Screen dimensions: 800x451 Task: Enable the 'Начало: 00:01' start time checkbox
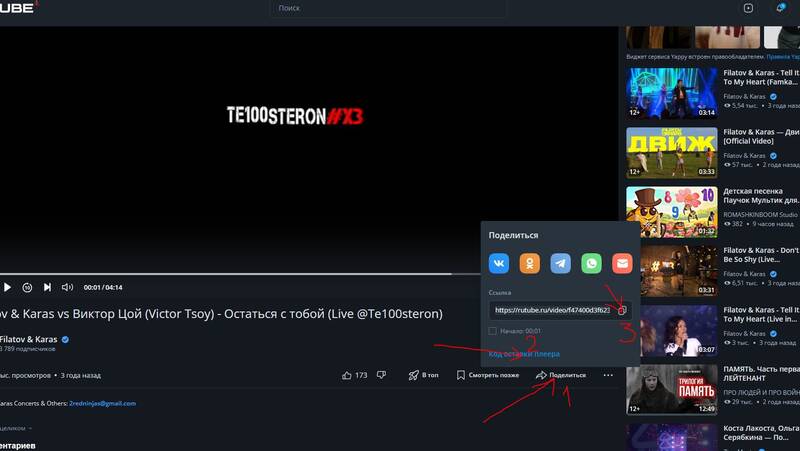coord(492,331)
